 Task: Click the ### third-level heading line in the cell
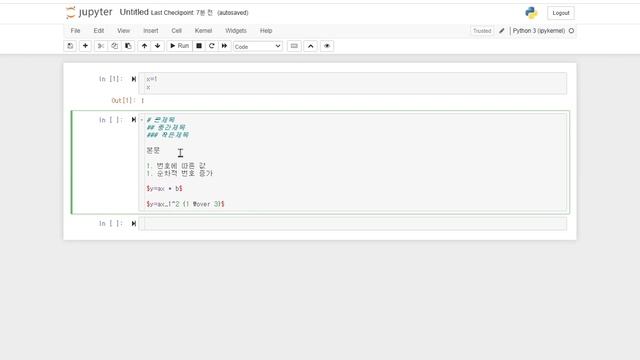coord(168,135)
